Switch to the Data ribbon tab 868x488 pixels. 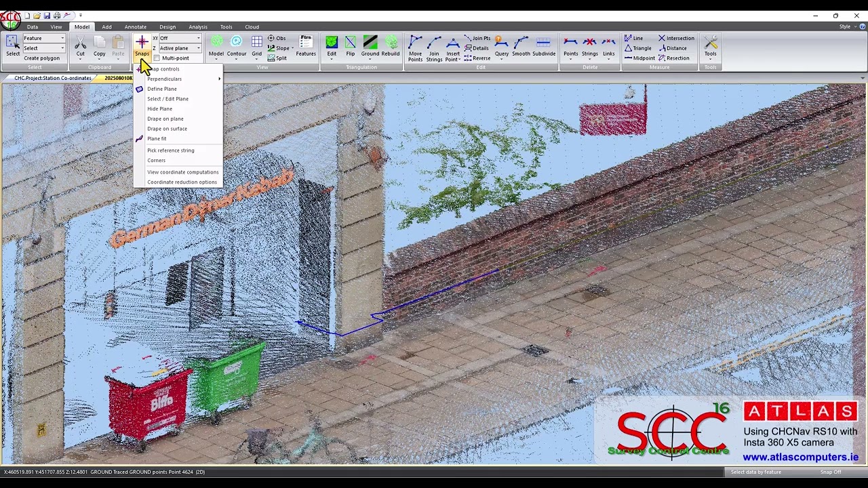coord(33,27)
